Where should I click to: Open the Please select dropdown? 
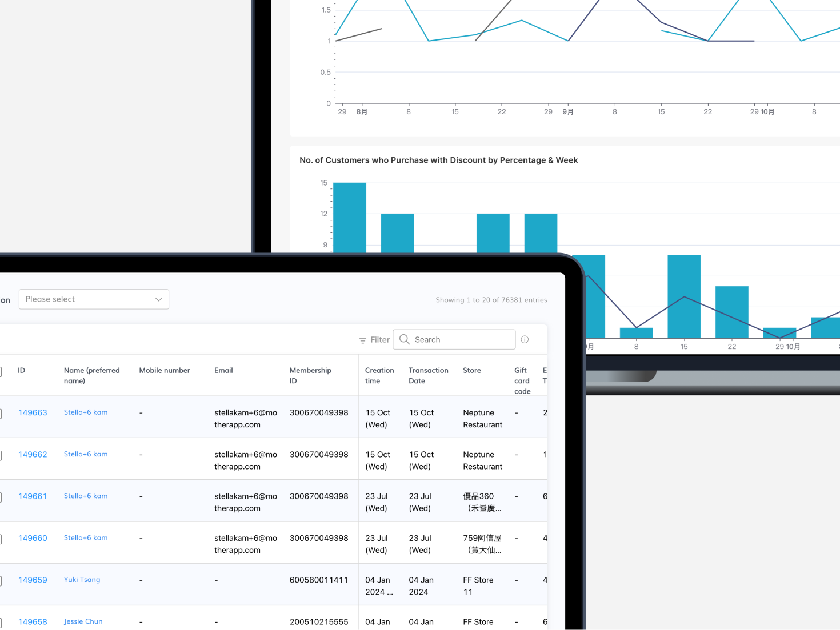94,299
